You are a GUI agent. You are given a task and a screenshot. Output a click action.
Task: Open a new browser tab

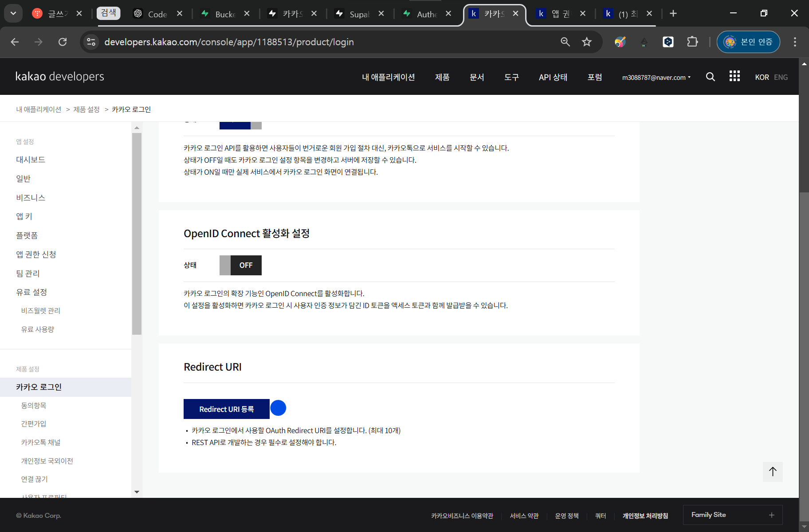click(x=673, y=13)
